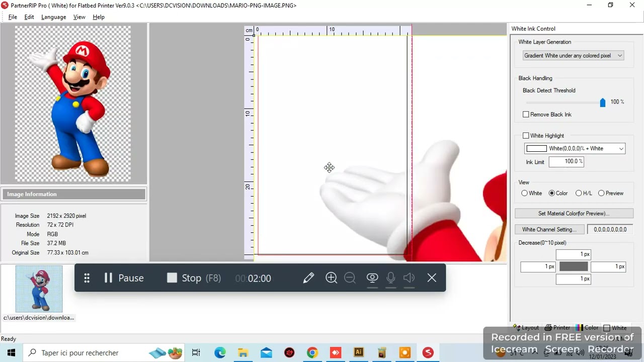Select the recorder pencil draw tool
Image resolution: width=644 pixels, height=362 pixels.
308,278
